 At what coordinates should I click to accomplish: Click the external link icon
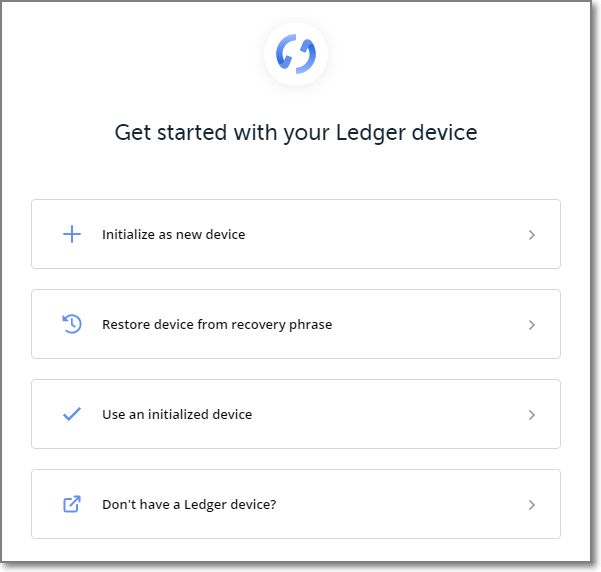[72, 504]
